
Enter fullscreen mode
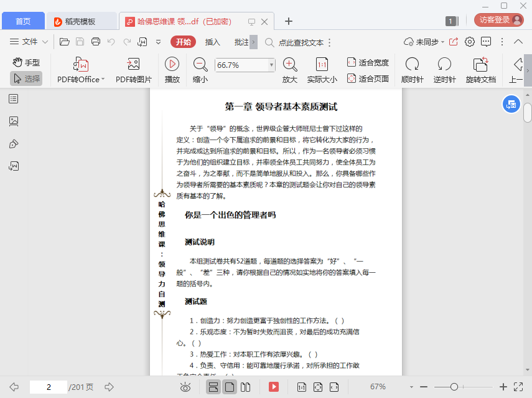(518, 387)
